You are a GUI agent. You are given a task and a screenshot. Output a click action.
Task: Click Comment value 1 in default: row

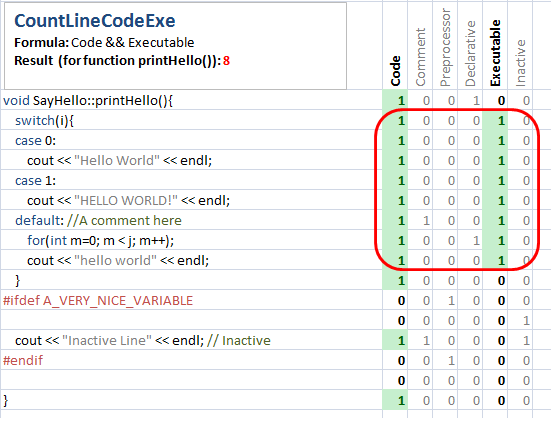426,221
